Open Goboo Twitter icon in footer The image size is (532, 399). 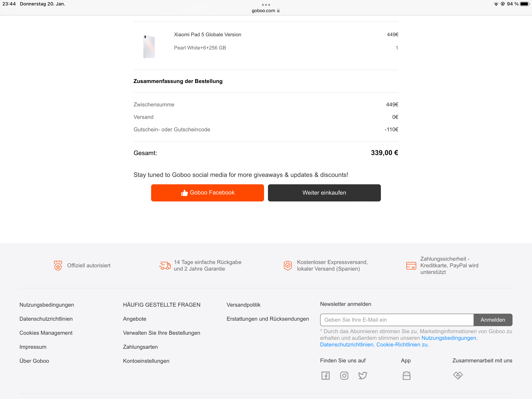point(362,375)
